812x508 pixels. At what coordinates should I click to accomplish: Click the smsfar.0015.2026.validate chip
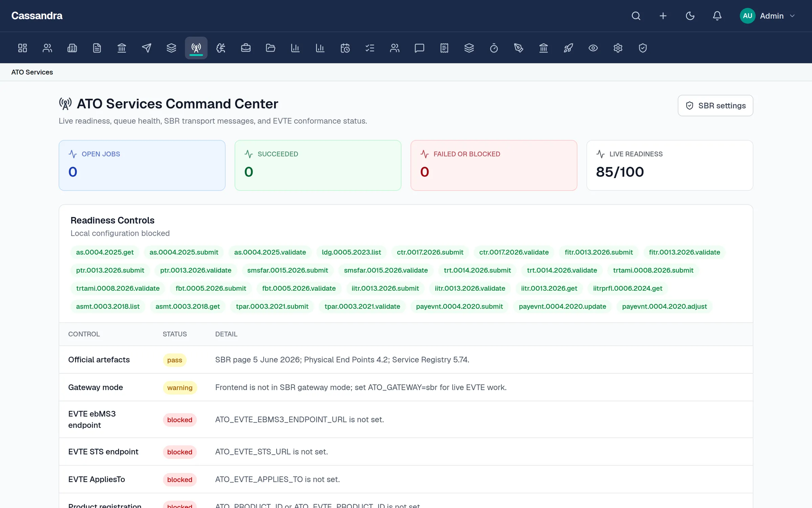click(x=386, y=270)
